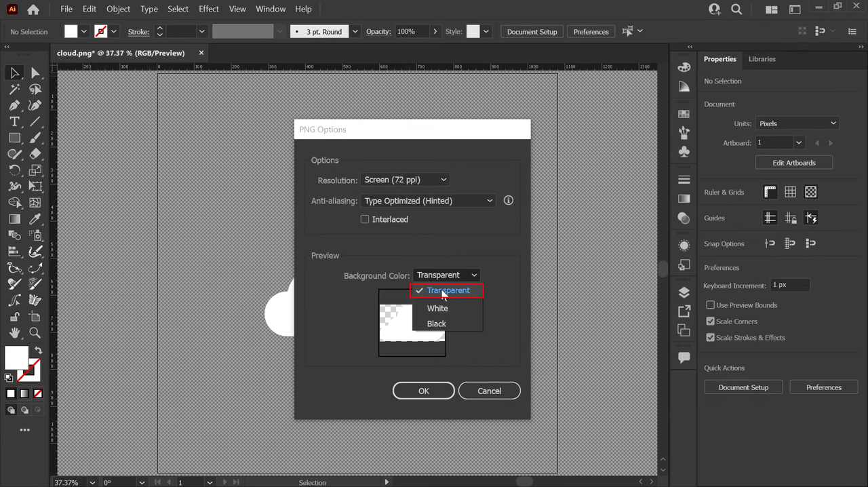This screenshot has height=487, width=868.
Task: Choose Transparent background option
Action: [447, 290]
